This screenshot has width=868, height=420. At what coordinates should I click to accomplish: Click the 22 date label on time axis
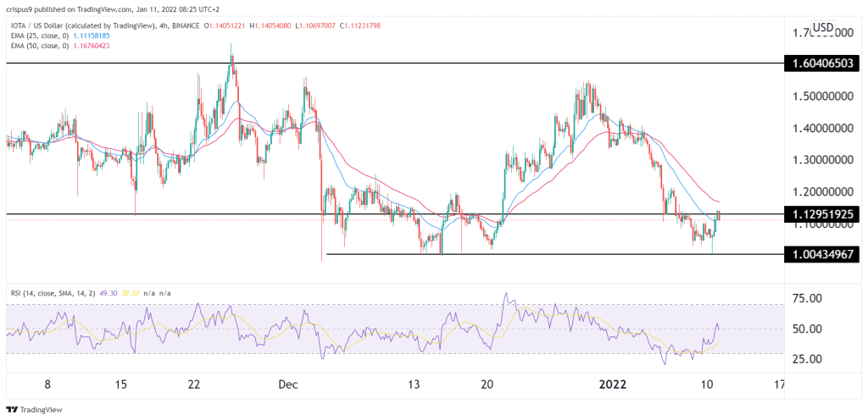(x=194, y=384)
